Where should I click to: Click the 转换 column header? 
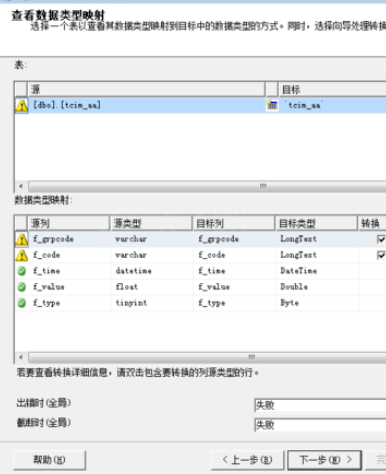tap(372, 223)
